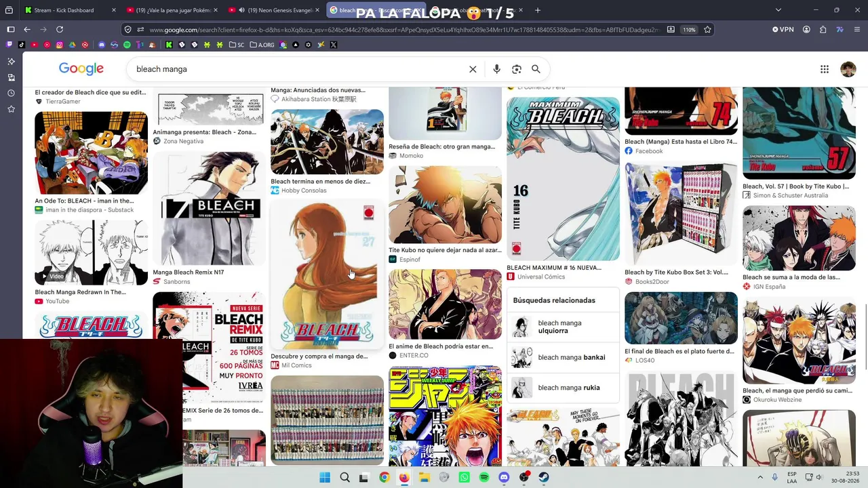Open the Firefox account icon
Viewport: 868px width, 488px height.
(x=806, y=30)
